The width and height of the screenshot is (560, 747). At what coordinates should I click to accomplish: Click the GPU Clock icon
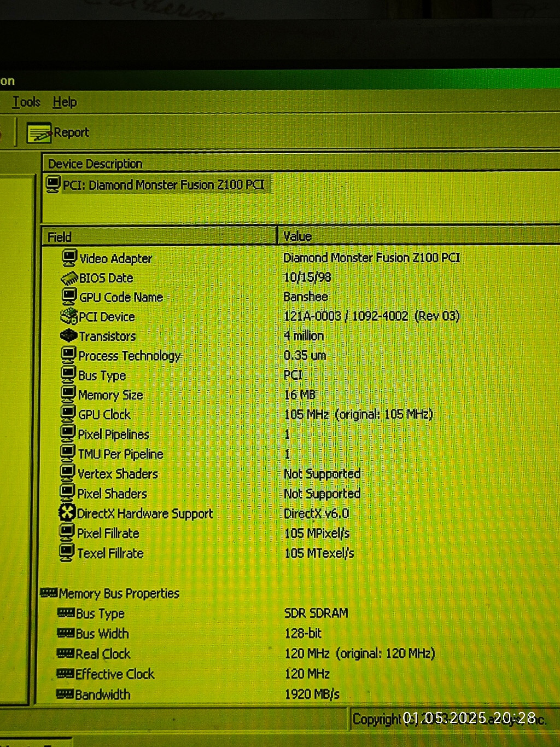(68, 414)
